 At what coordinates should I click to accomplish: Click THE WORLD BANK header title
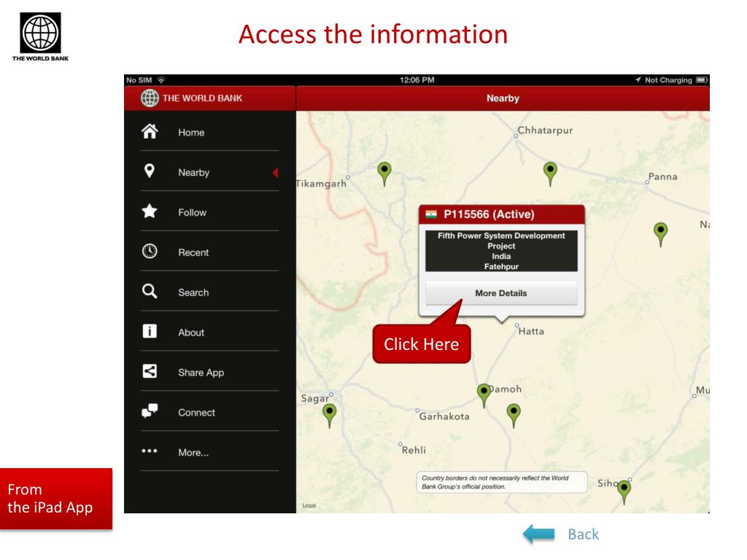203,98
